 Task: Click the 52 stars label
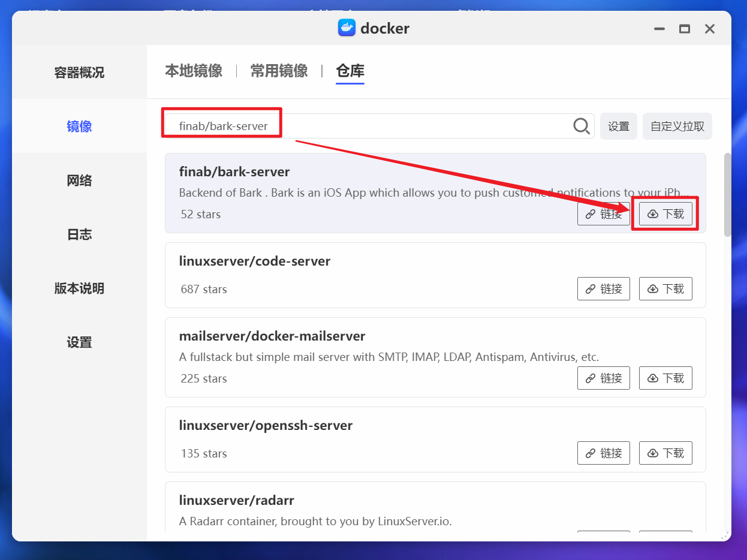tap(201, 214)
